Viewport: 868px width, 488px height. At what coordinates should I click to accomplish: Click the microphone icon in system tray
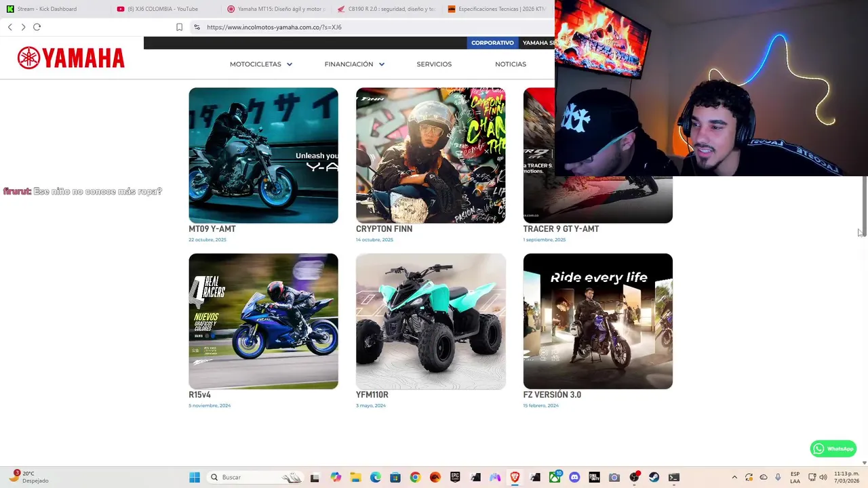778,477
